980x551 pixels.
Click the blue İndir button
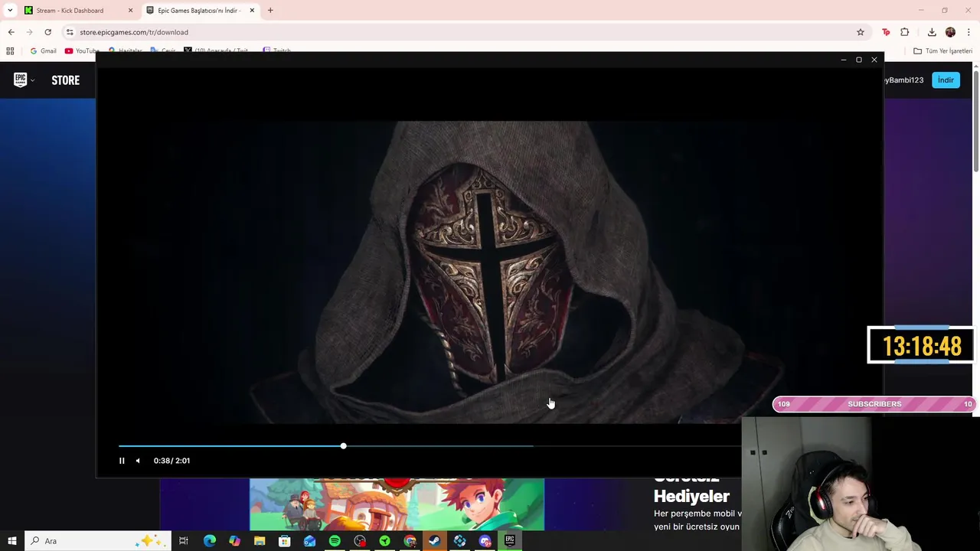pos(946,80)
